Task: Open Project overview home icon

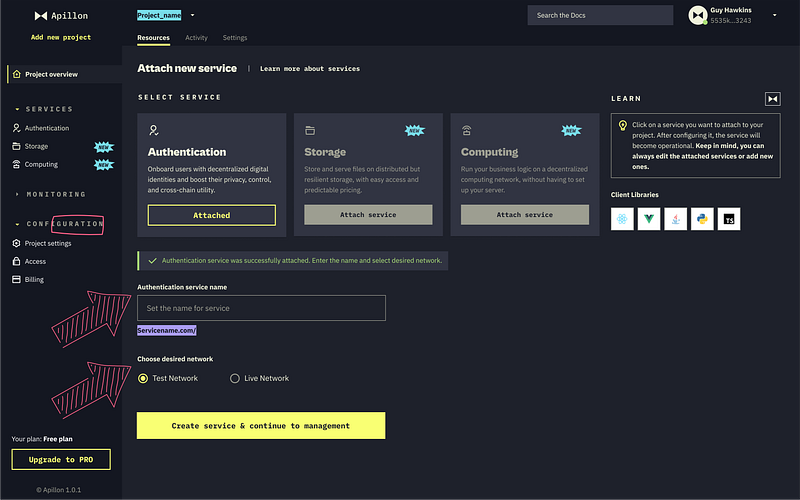Action: 17,74
